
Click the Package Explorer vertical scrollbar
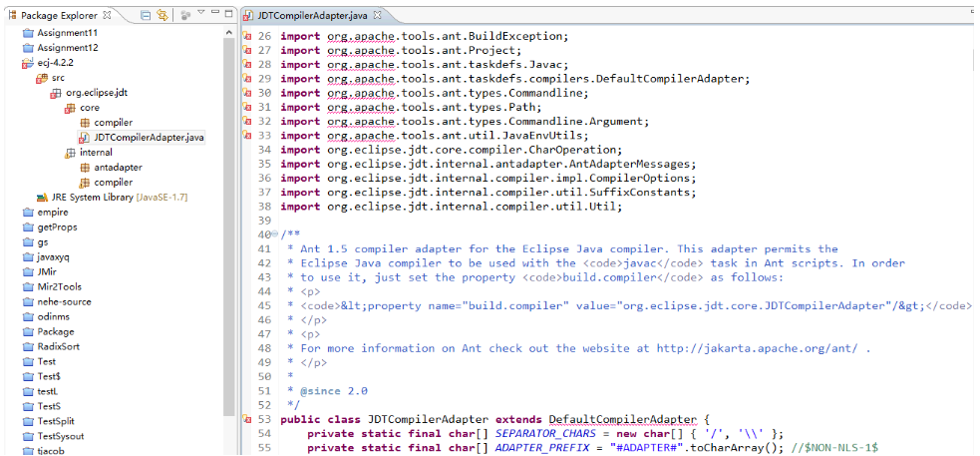click(230, 200)
